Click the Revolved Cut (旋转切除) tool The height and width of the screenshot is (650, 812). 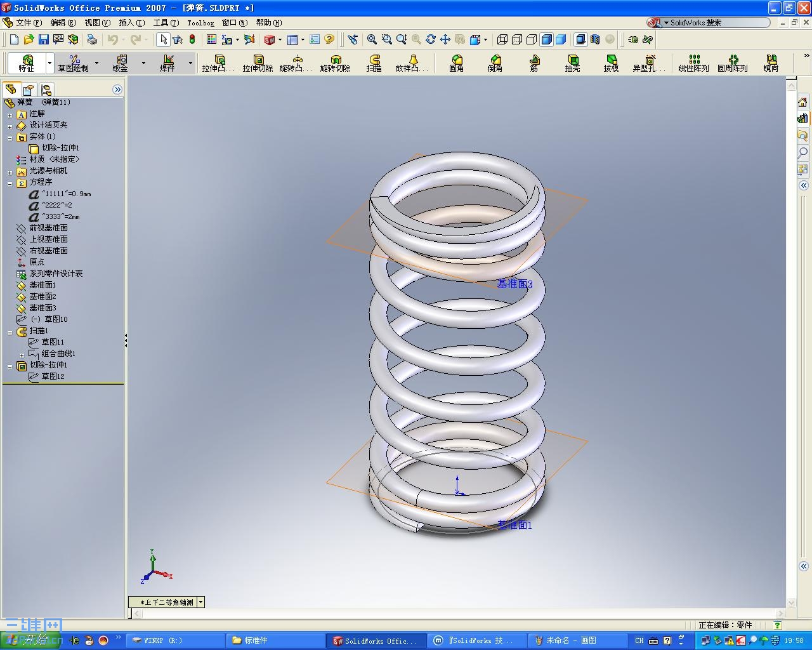[335, 63]
